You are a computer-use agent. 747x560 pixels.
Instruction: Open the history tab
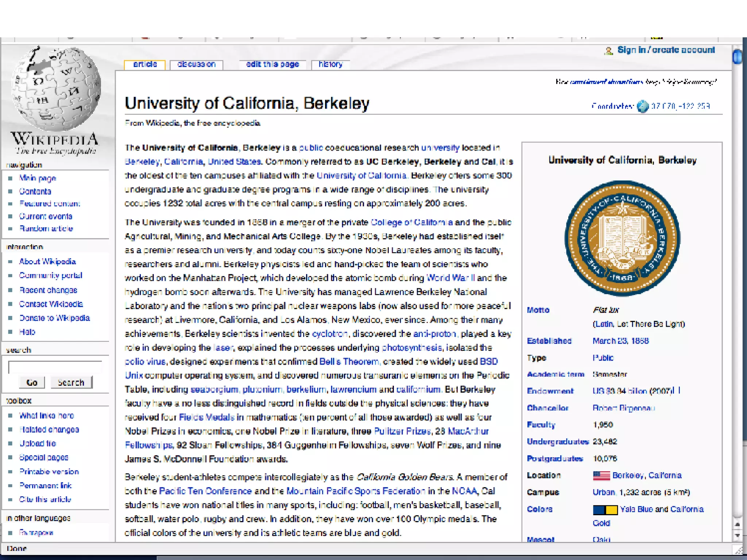tap(330, 65)
